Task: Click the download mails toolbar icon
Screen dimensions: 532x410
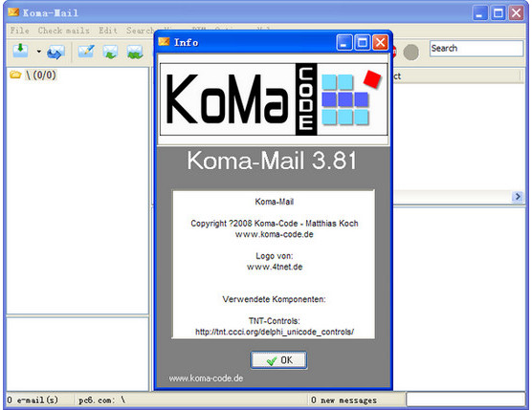Action: click(20, 51)
